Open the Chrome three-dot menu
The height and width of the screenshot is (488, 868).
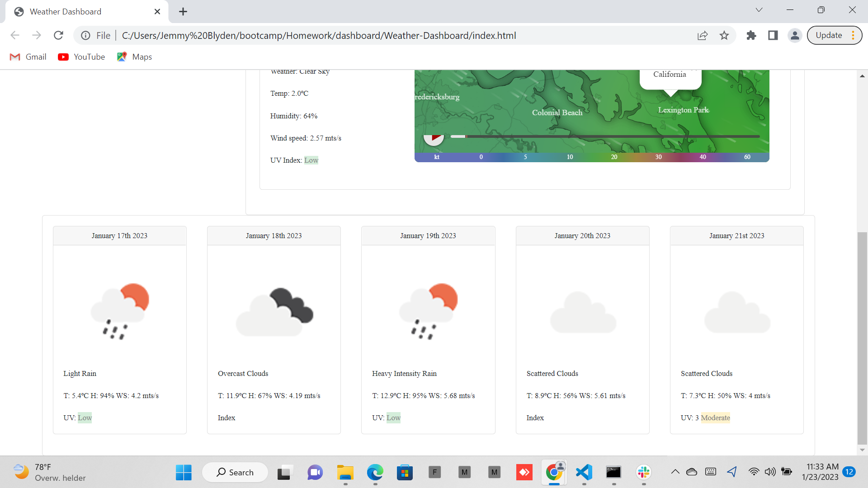click(x=853, y=35)
